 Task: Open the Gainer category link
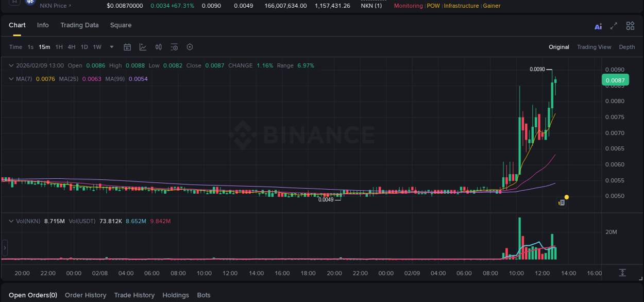(492, 6)
